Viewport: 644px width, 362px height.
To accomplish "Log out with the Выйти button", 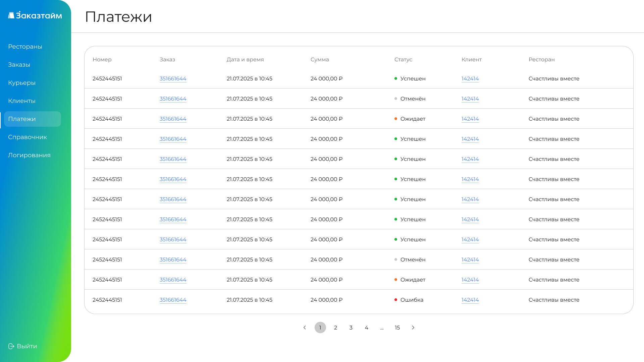I will pyautogui.click(x=22, y=346).
